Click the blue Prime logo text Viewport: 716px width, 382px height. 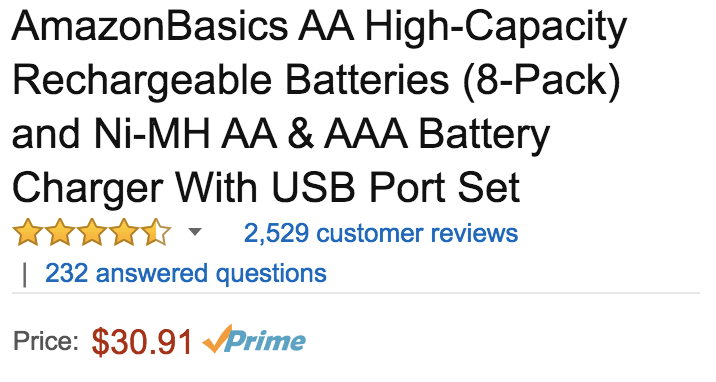click(266, 341)
